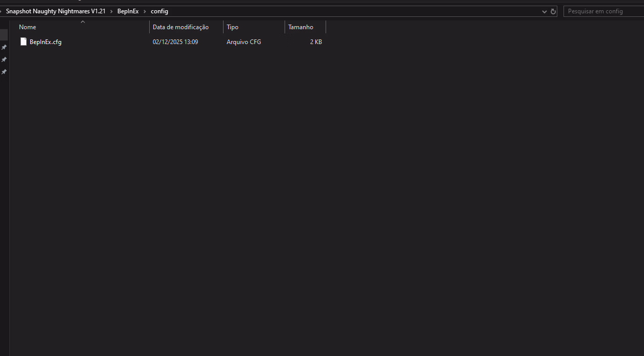Expand the chevron before Snapshot Naughty Nightmares

click(2, 11)
